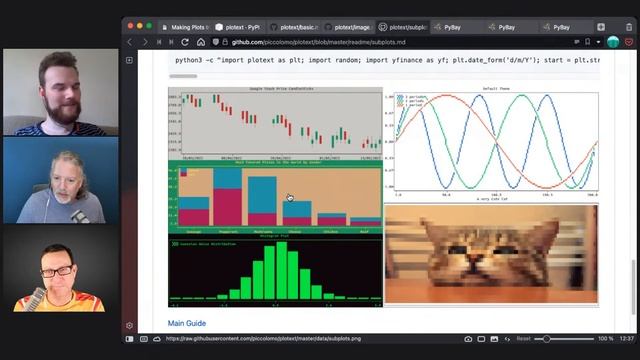
Task: Select the plotext/subplots tab
Action: (403, 27)
